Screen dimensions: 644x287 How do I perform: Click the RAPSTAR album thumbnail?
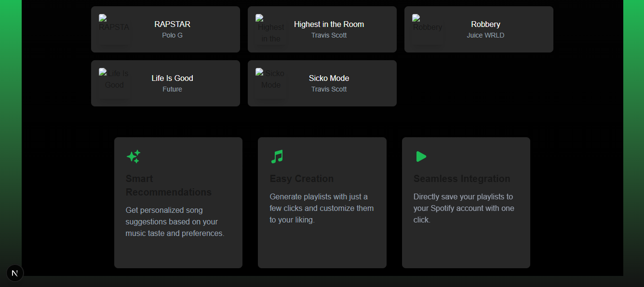tap(114, 29)
